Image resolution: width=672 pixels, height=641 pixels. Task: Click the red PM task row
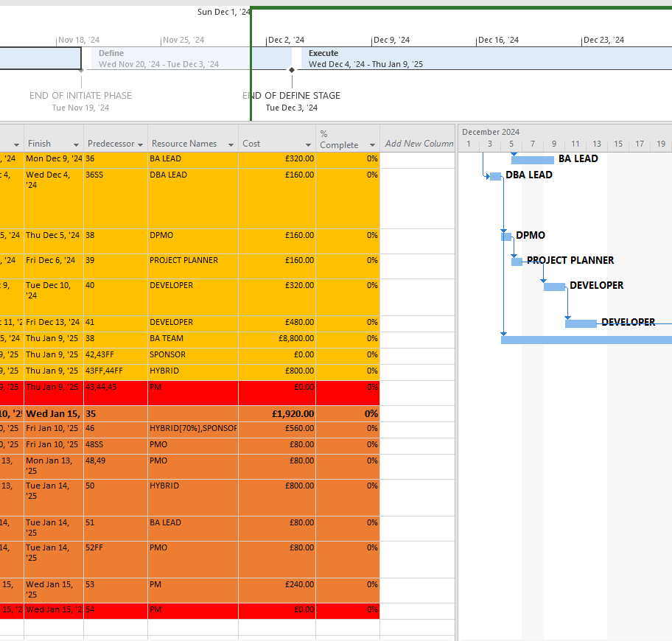192,610
